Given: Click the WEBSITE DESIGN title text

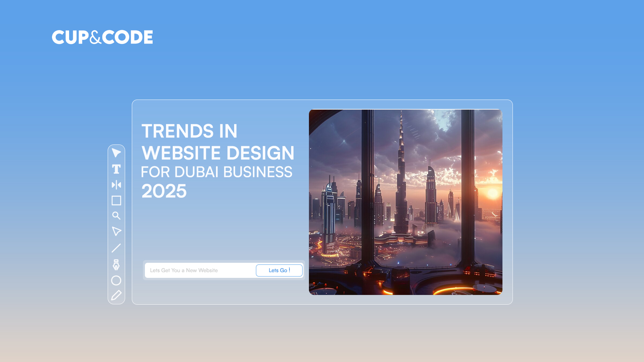Looking at the screenshot, I should 218,153.
